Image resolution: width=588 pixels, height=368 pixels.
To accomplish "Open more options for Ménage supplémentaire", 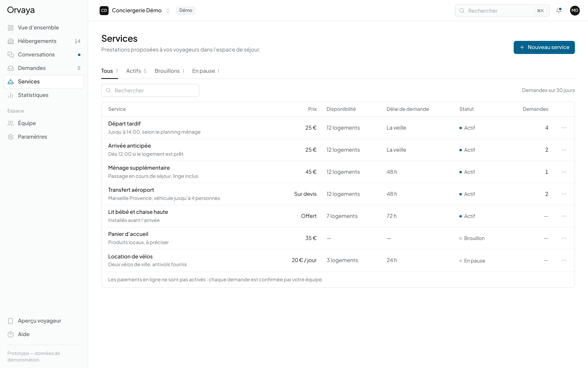I will 564,172.
